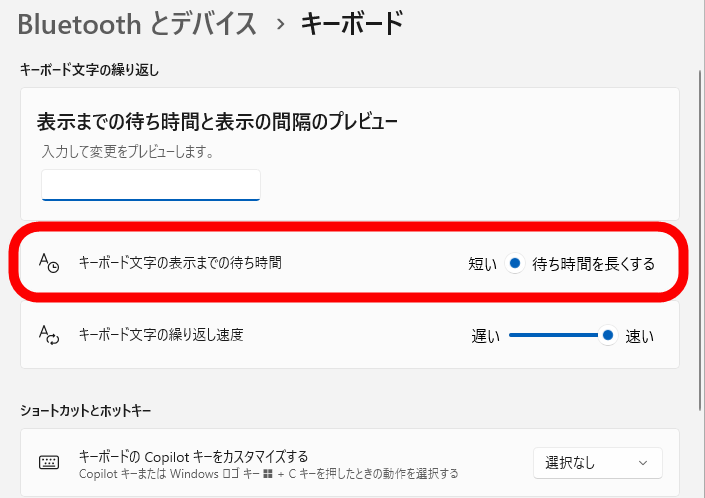This screenshot has height=498, width=705.
Task: Select the キーボード文字の繰り返し速度 row label
Action: 161,335
